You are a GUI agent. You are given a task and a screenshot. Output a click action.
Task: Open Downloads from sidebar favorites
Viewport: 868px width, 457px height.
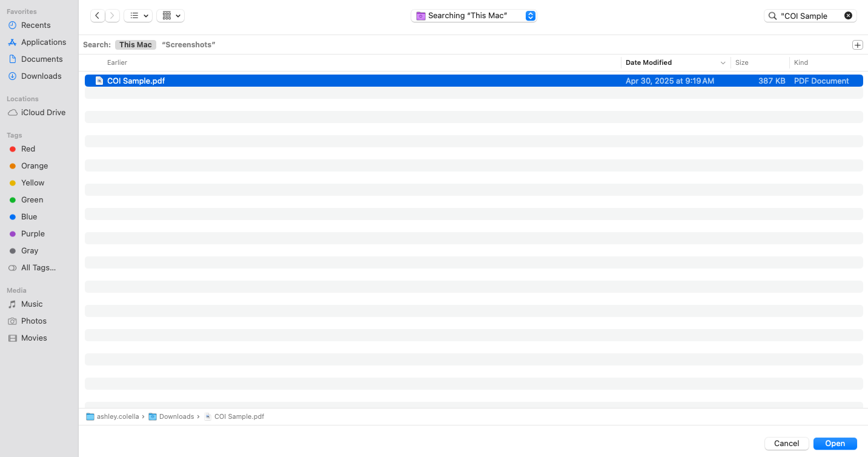[41, 76]
